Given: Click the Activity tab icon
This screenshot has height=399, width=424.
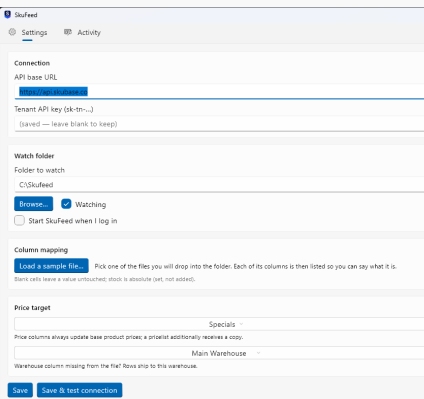Looking at the screenshot, I should coord(68,32).
